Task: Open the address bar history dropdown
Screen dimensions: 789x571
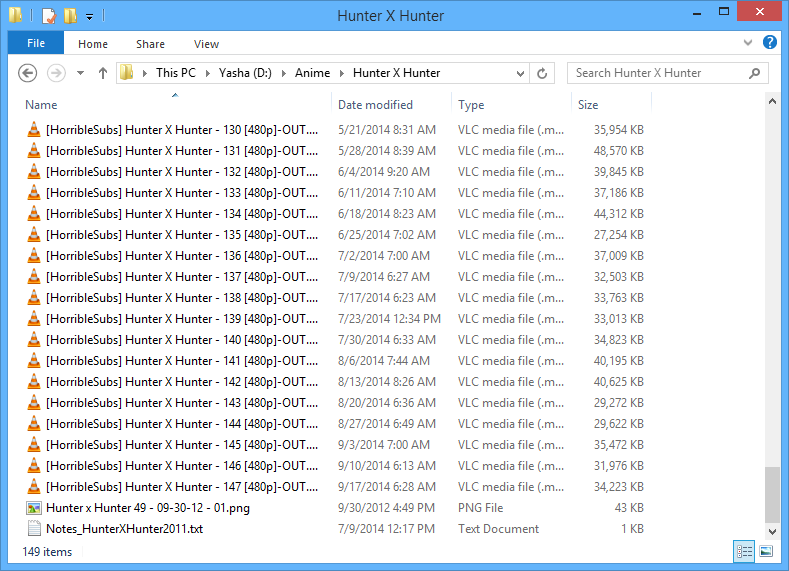Action: pyautogui.click(x=520, y=73)
